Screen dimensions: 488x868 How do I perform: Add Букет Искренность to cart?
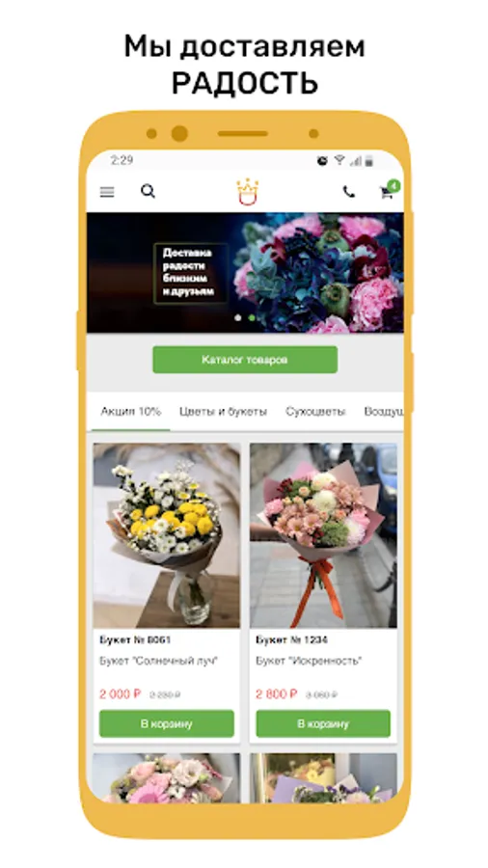[x=323, y=723]
